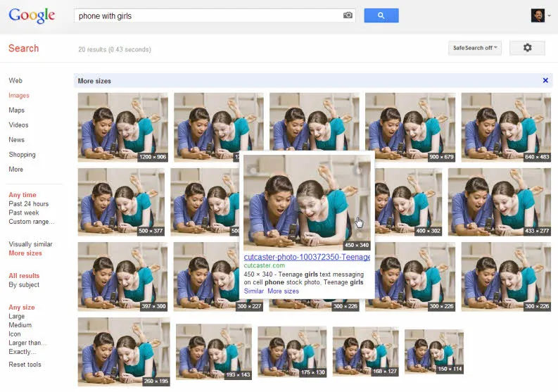Screen dimensions: 558x392
Task: Select the Any size filter
Action: point(22,308)
